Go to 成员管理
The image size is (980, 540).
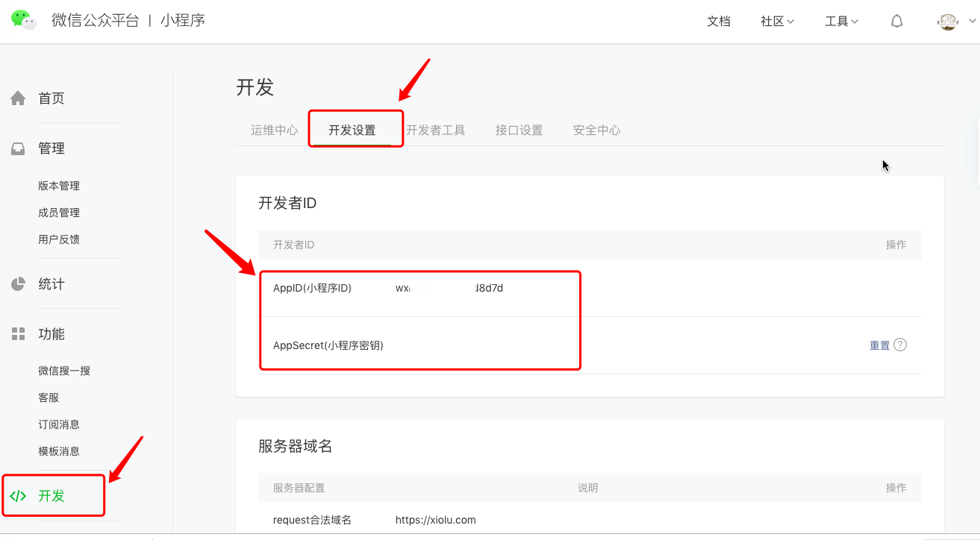(59, 213)
